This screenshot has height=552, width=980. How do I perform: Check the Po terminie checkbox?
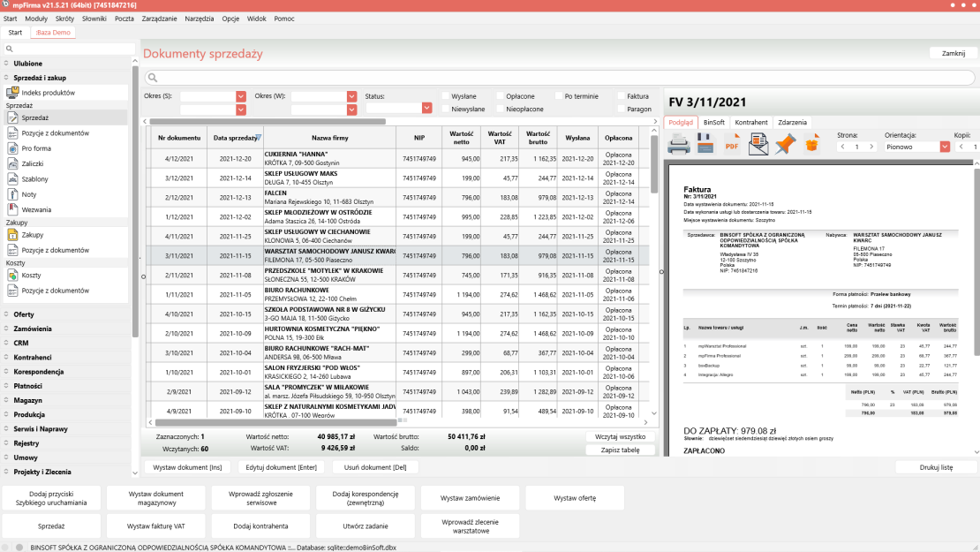(559, 96)
